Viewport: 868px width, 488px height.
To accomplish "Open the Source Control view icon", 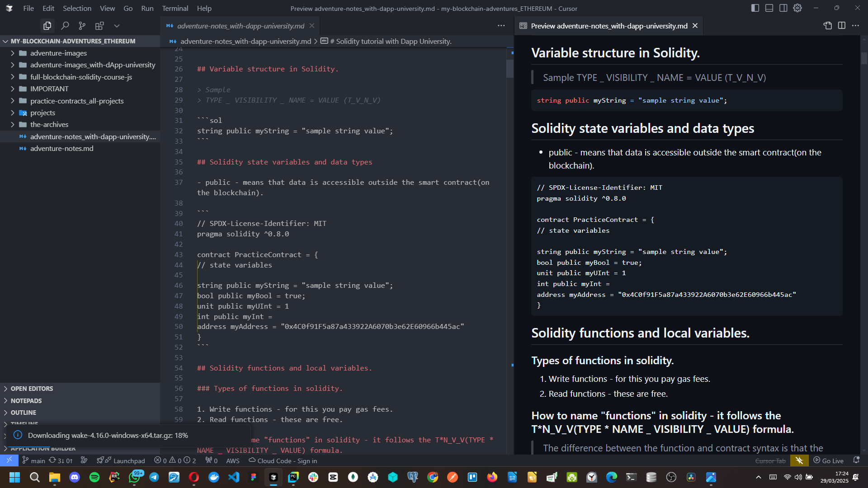I will coord(82,26).
